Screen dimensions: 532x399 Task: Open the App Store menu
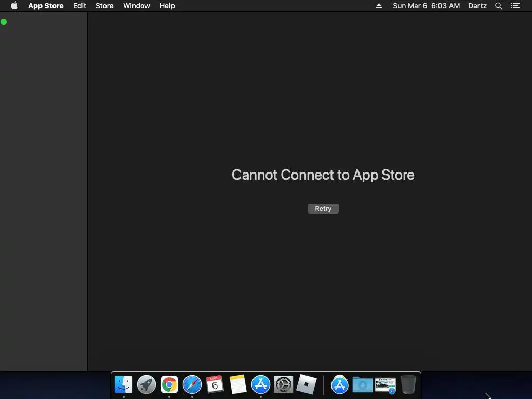coord(46,6)
